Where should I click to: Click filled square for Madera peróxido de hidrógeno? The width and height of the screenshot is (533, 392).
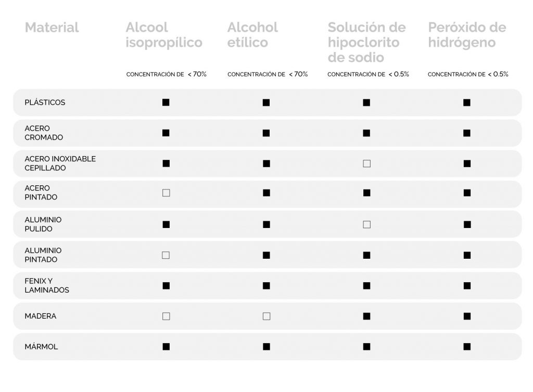(x=467, y=316)
